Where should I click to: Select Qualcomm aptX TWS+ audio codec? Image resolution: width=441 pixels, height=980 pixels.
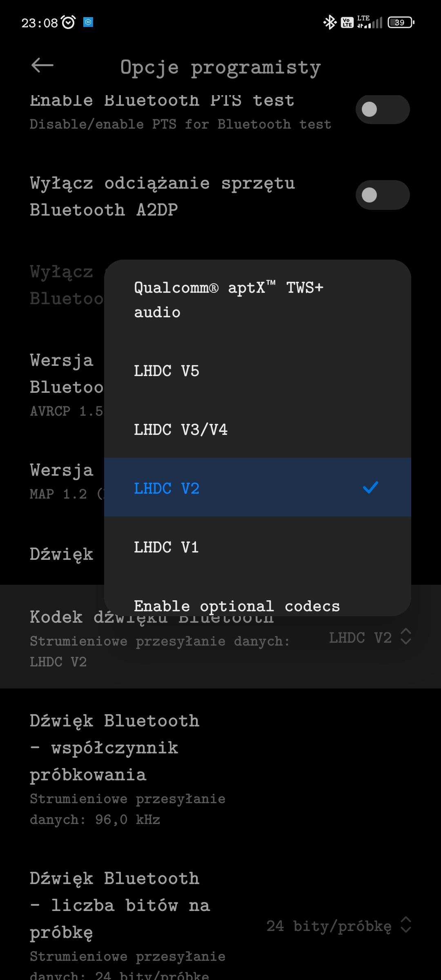(x=229, y=300)
